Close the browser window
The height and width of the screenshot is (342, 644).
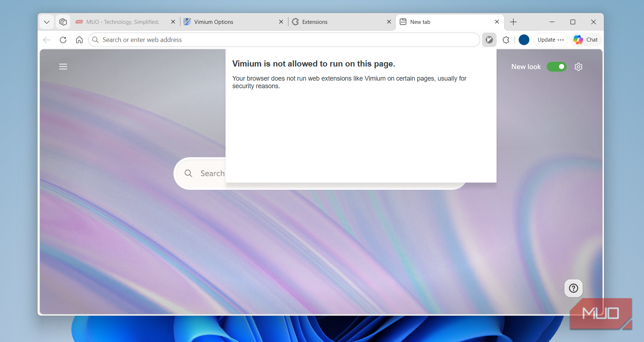click(593, 22)
